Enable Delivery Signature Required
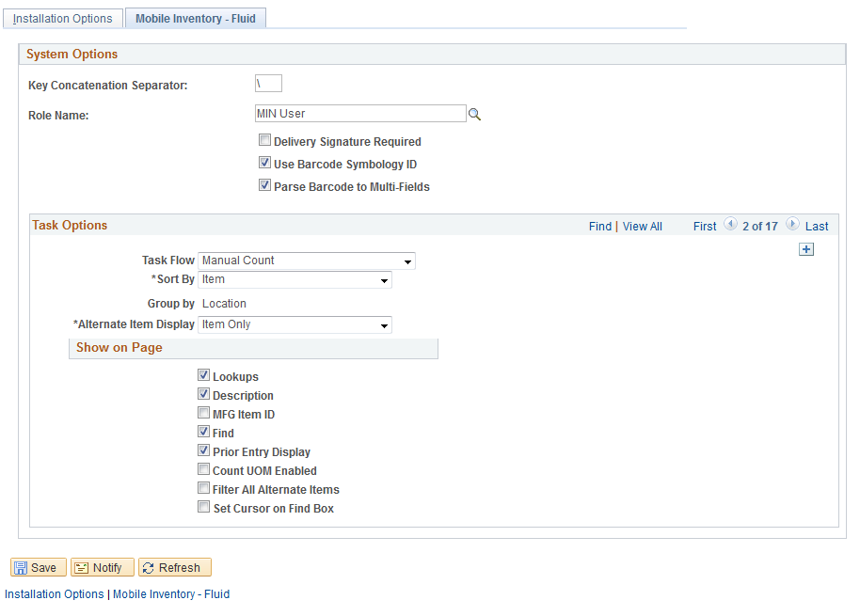This screenshot has width=860, height=616. tap(264, 138)
